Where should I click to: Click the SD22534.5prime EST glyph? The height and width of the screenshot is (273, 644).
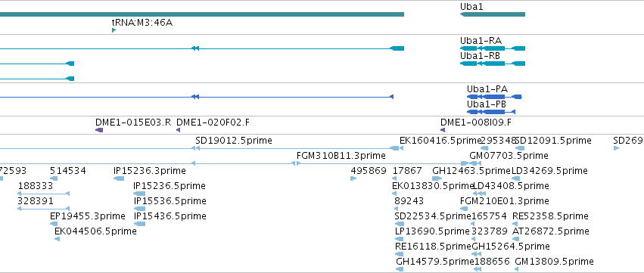(400, 224)
